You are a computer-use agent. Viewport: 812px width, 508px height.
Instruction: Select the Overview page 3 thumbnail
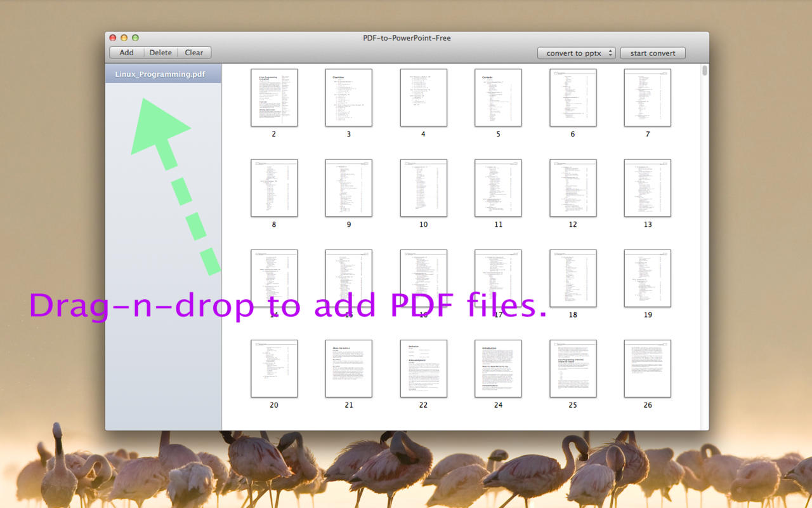coord(349,98)
